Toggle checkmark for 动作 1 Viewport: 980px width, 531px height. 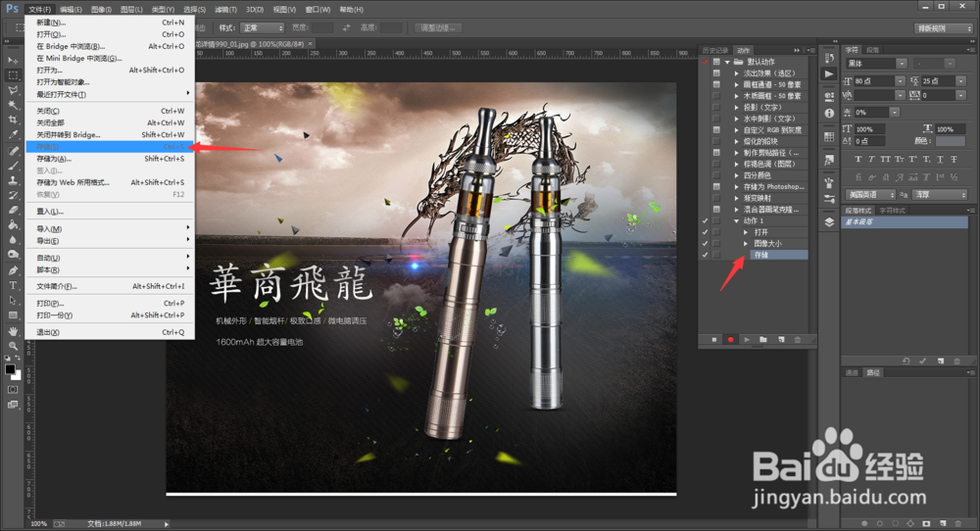coord(705,220)
